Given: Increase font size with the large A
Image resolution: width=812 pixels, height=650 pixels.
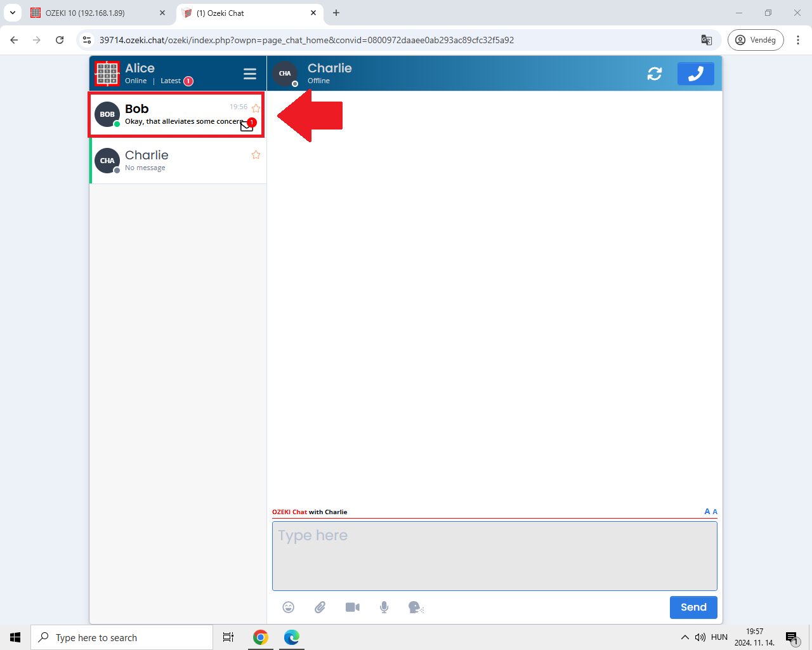Looking at the screenshot, I should click(x=707, y=512).
